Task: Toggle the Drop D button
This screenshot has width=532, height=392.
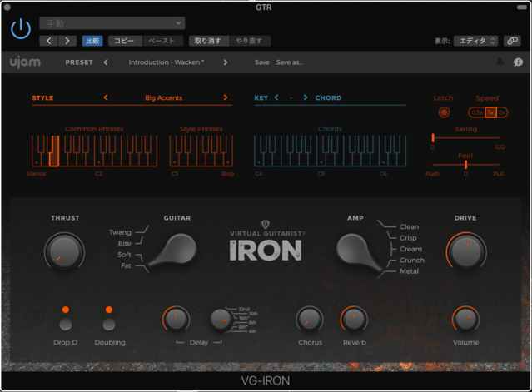Action: (66, 325)
